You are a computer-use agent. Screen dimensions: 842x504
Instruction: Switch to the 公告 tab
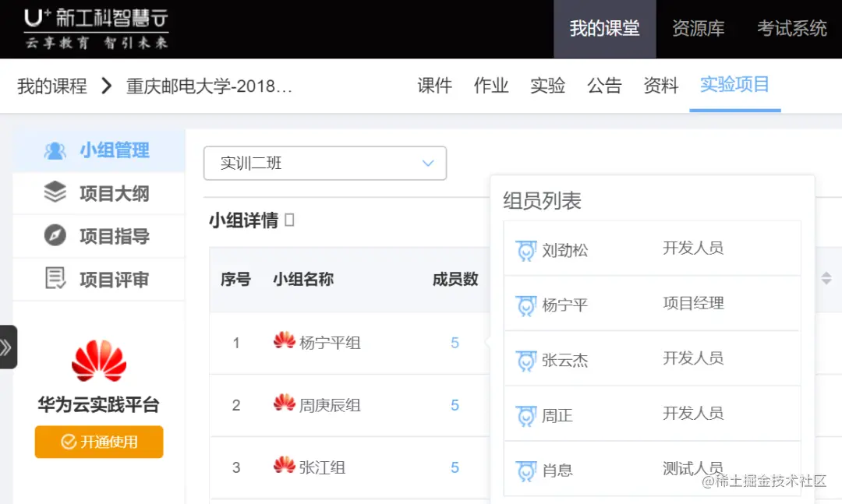point(604,86)
